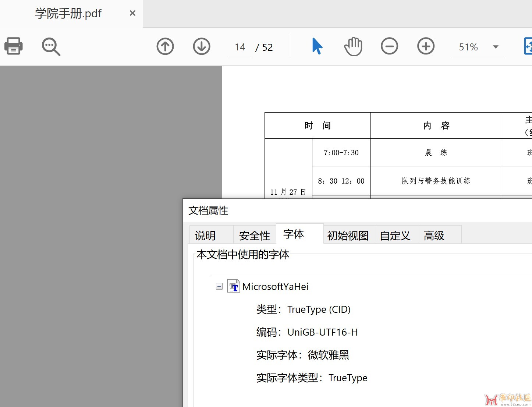Select the 字体 tab
This screenshot has width=532, height=407.
(294, 234)
